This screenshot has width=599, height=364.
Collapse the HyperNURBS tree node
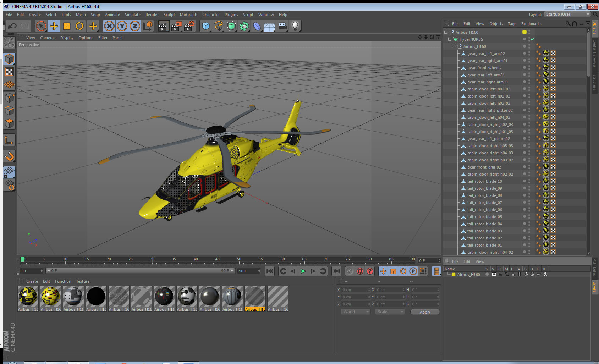point(450,39)
